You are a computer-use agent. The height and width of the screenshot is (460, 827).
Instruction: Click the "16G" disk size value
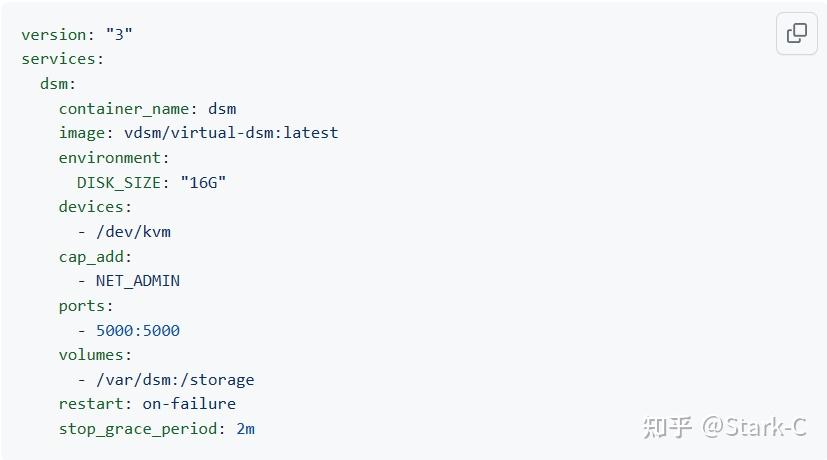tap(203, 182)
